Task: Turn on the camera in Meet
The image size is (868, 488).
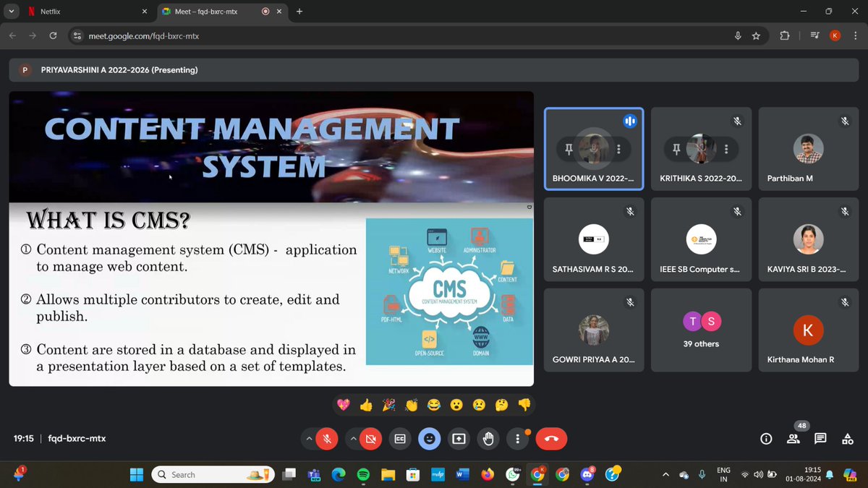Action: pyautogui.click(x=370, y=438)
